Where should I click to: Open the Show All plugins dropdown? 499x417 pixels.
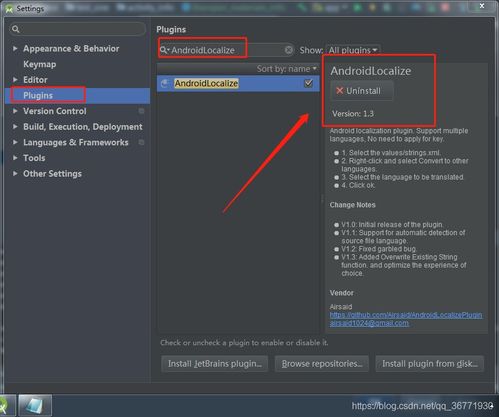353,50
